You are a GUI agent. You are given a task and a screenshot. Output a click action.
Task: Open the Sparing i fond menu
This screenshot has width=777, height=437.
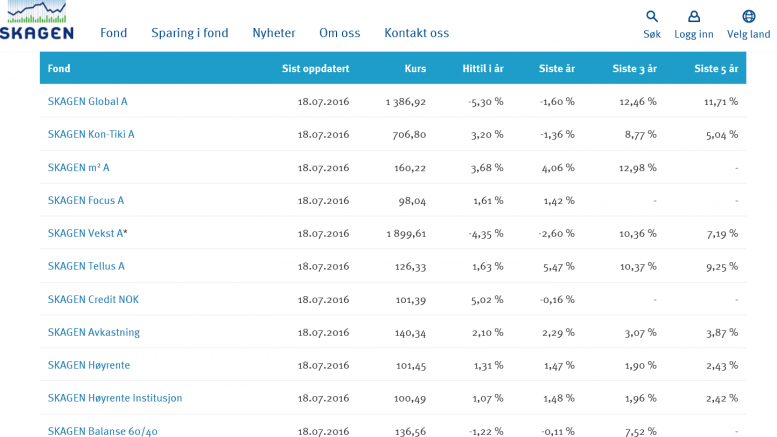(x=190, y=33)
